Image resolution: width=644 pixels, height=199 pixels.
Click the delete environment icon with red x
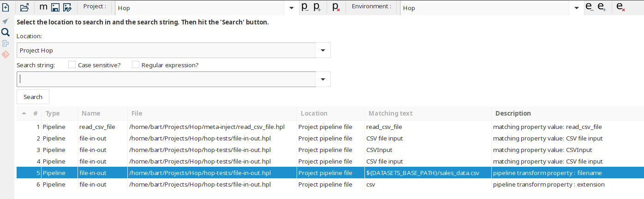(x=621, y=7)
